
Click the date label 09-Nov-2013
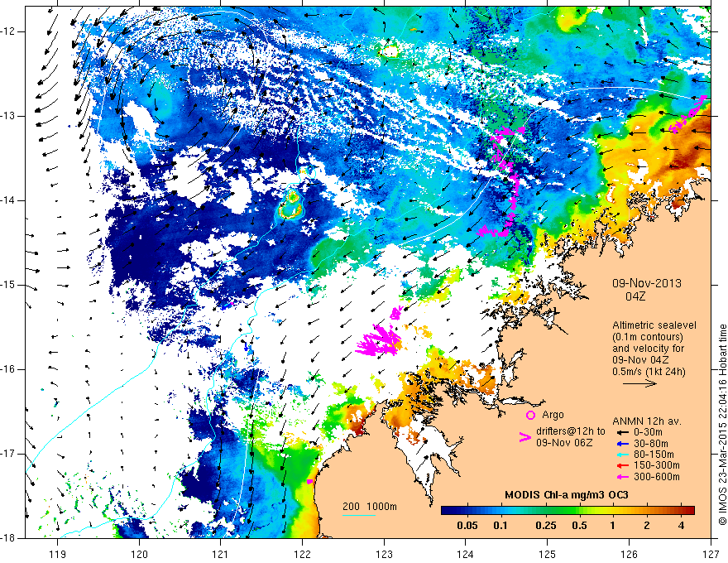tap(647, 283)
